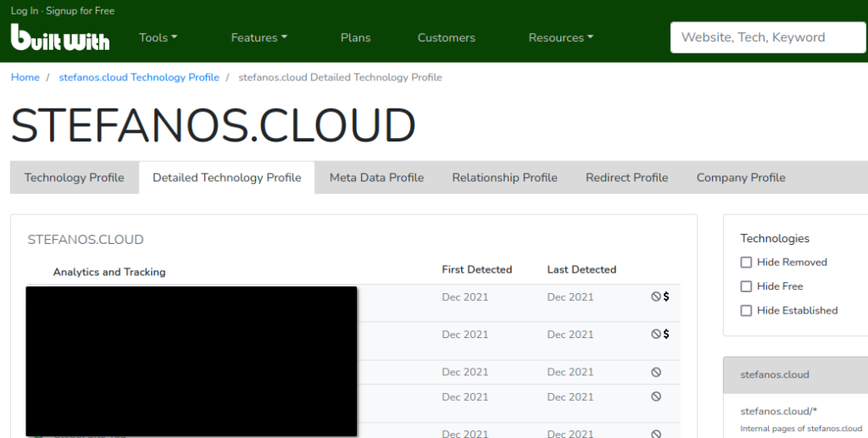Click the Signup for Free link
Screen dimensions: 868x438
tap(81, 10)
